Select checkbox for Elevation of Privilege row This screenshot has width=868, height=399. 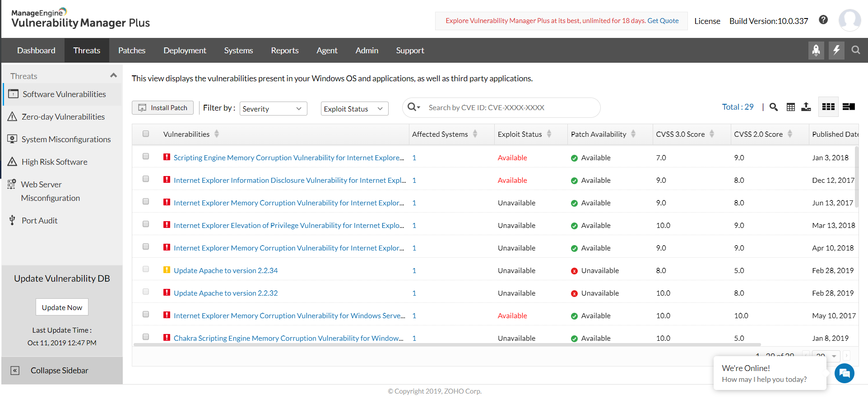(x=146, y=224)
